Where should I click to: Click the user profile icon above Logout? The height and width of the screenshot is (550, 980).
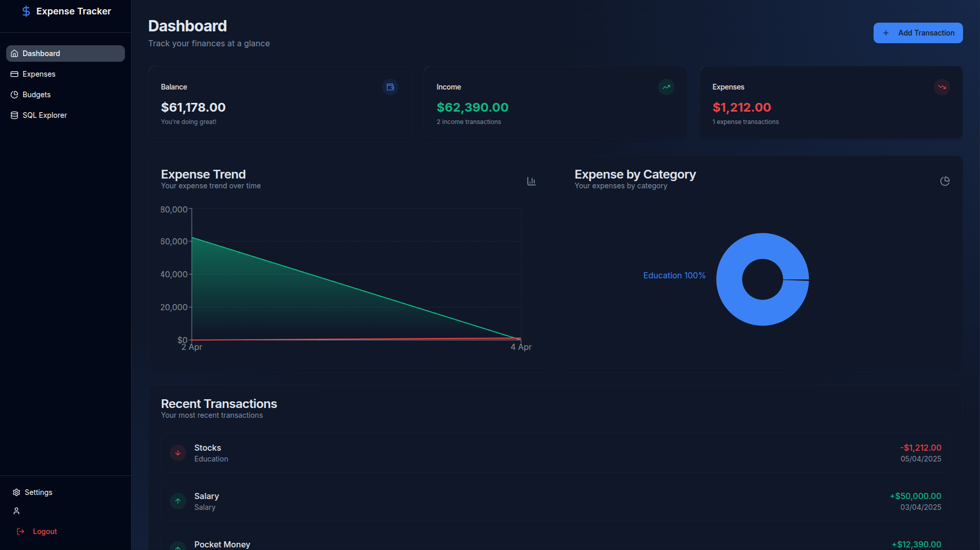click(x=16, y=511)
